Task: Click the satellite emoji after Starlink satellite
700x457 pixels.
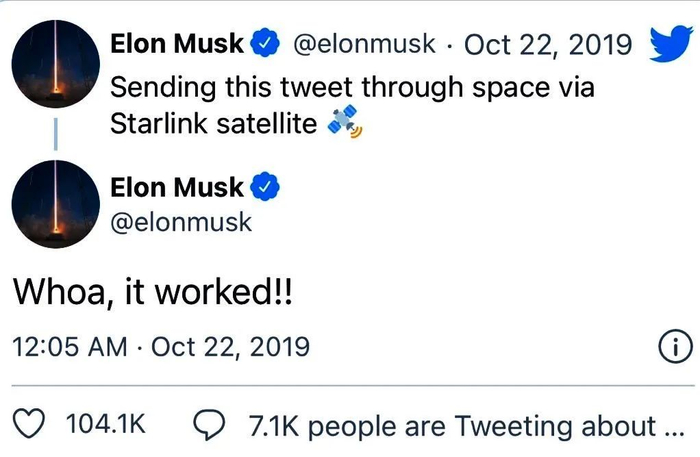Action: (344, 124)
